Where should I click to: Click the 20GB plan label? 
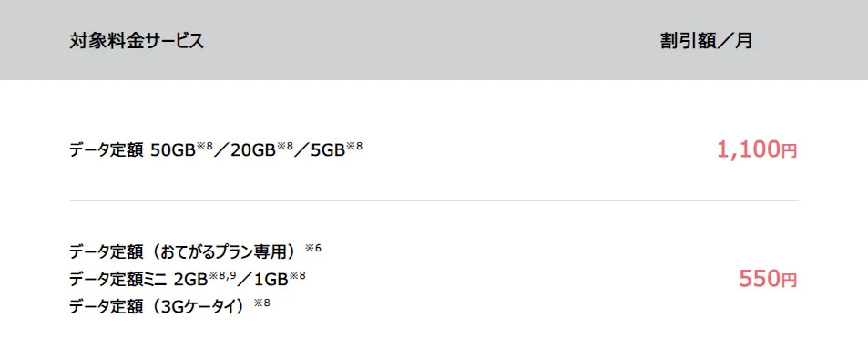point(253,150)
